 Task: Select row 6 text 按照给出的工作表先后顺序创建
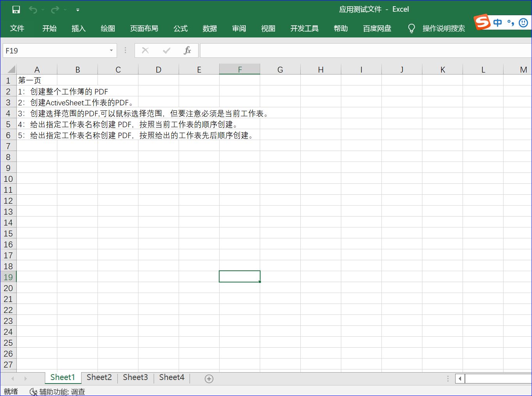[196, 135]
